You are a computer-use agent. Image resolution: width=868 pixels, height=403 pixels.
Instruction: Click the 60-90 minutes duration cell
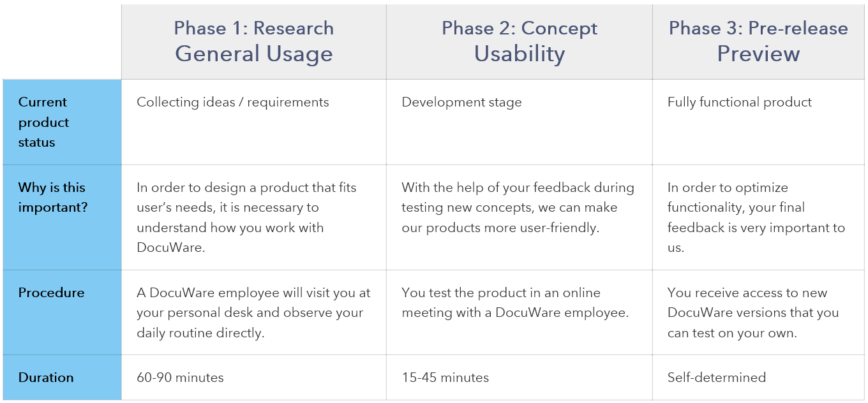click(180, 377)
